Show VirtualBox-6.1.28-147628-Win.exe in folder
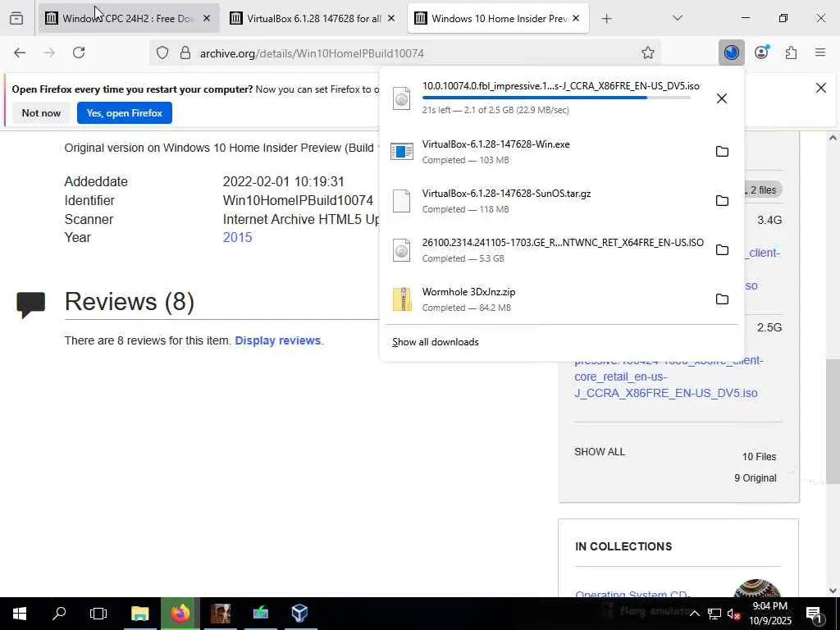The image size is (840, 630). pyautogui.click(x=722, y=152)
